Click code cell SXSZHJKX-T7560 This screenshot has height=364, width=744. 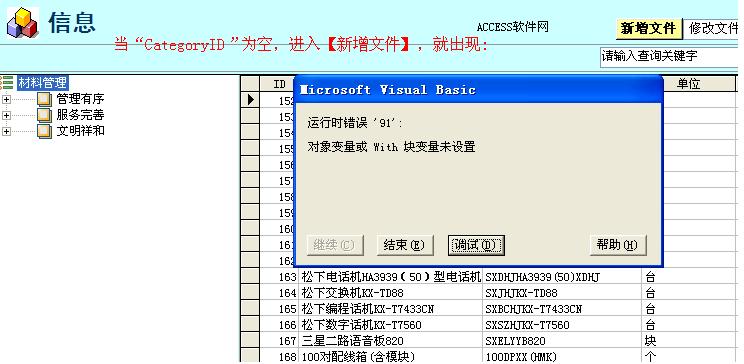pyautogui.click(x=562, y=325)
